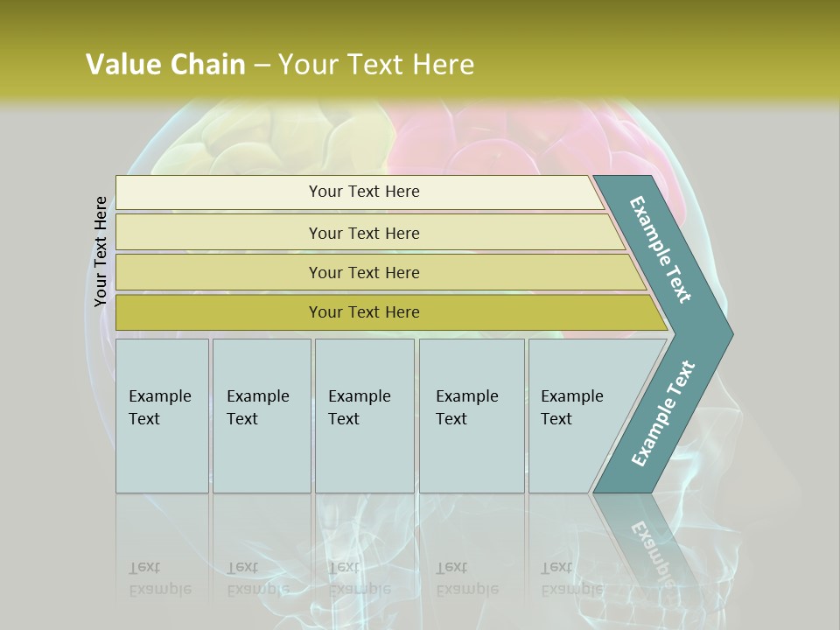Select the middle "Example Text" box
Viewport: 840px width, 630px height.
click(364, 415)
